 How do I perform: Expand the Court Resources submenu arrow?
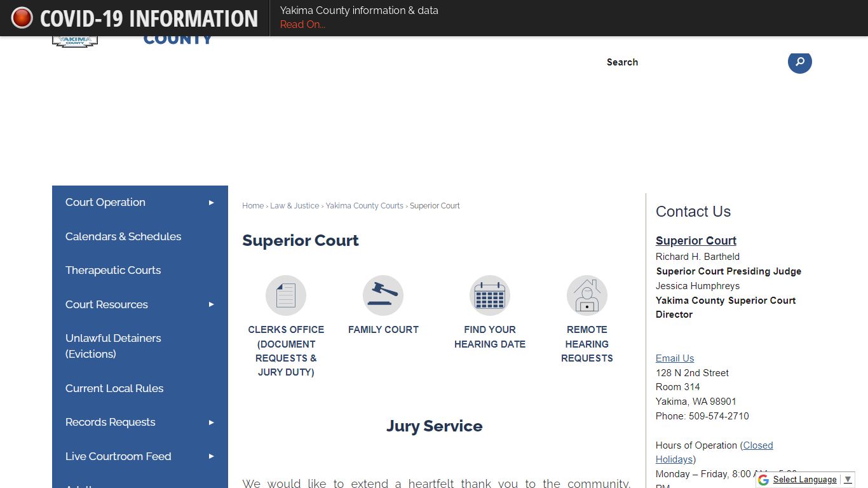coord(212,304)
